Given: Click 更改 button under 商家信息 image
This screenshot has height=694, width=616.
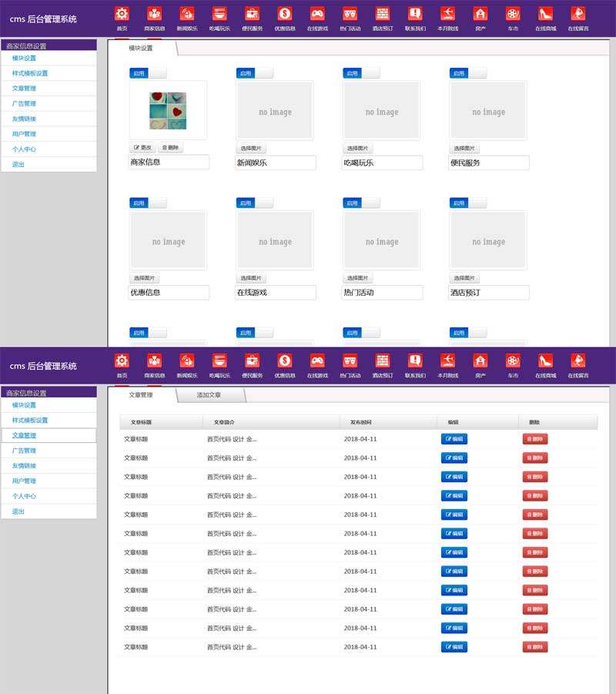Looking at the screenshot, I should (x=142, y=148).
